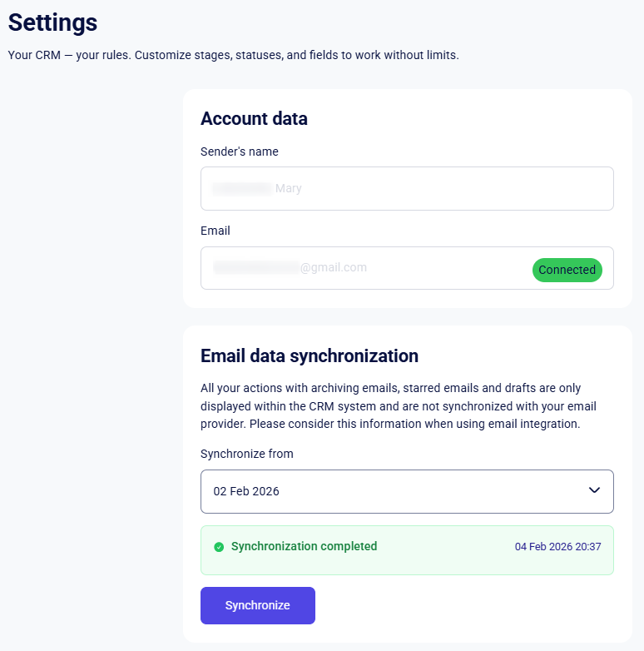The height and width of the screenshot is (651, 644).
Task: Click the green checkmark status icon
Action: click(x=219, y=547)
